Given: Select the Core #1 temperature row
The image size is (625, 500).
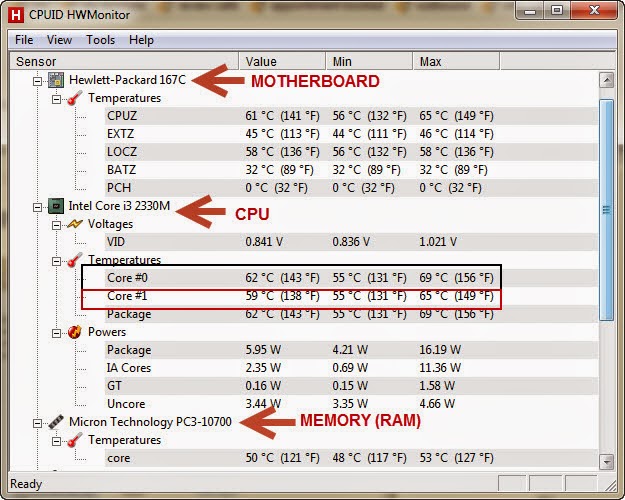Looking at the screenshot, I should (351, 296).
